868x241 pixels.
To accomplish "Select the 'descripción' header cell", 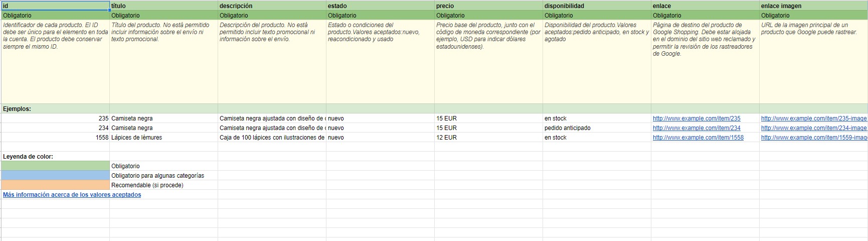I will tap(272, 6).
